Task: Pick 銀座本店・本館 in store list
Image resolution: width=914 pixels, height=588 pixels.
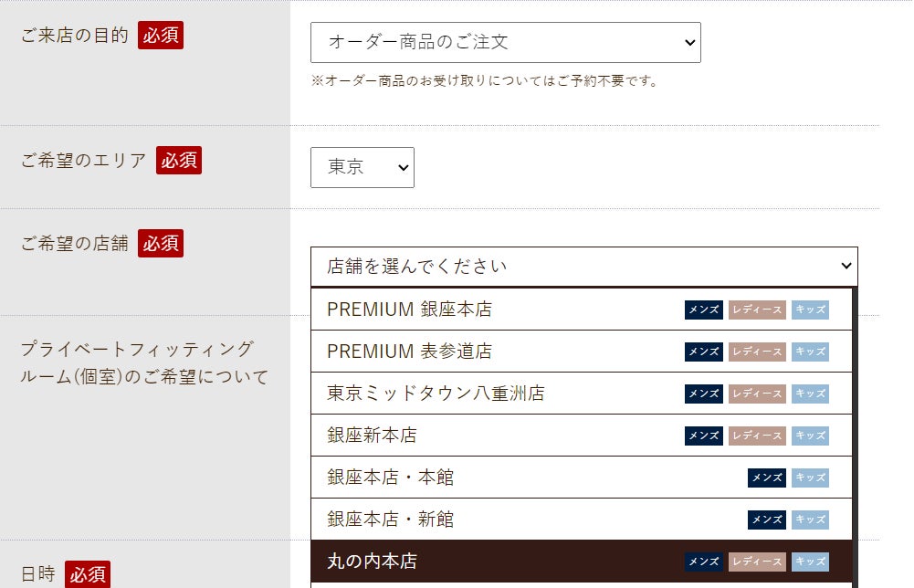Action: pos(390,478)
